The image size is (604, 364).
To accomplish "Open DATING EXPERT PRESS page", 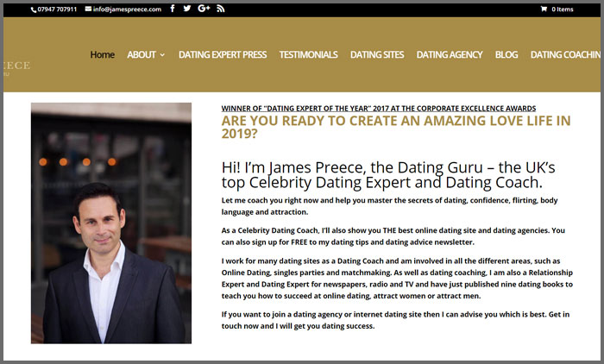I will (x=223, y=54).
